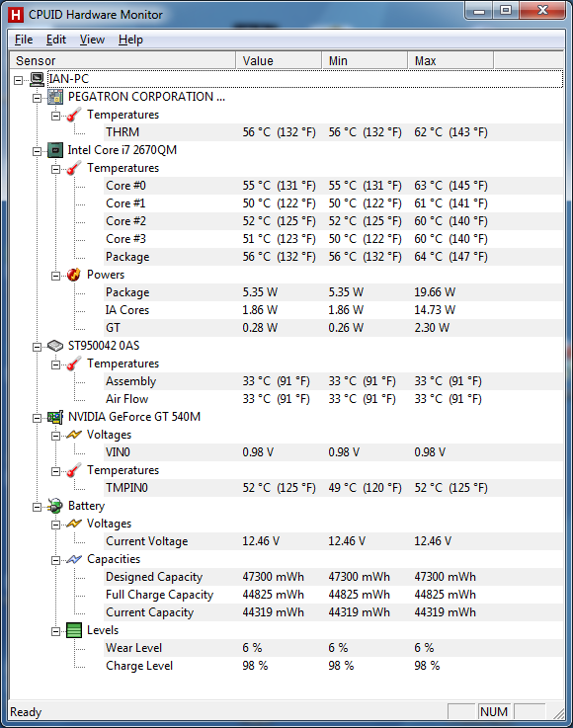Image resolution: width=573 pixels, height=728 pixels.
Task: Select the VIN0 voltage row
Action: coord(333,452)
